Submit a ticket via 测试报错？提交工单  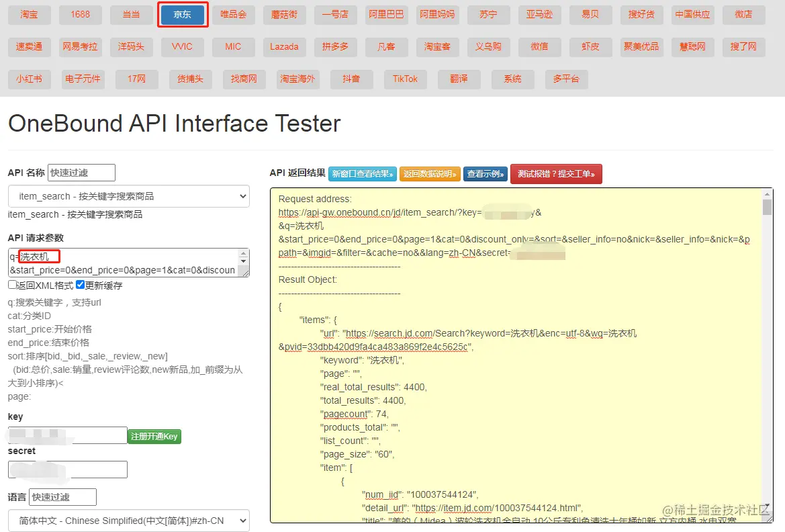(x=556, y=174)
